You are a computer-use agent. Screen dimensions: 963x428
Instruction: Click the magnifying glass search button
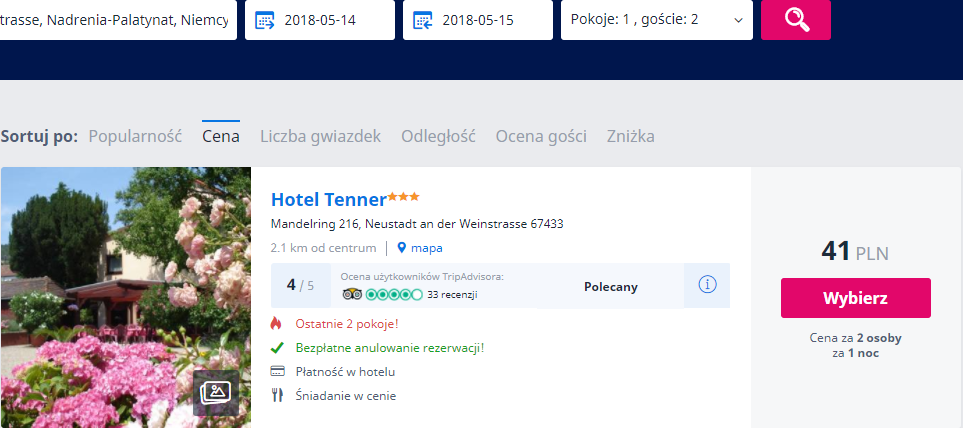tap(795, 20)
